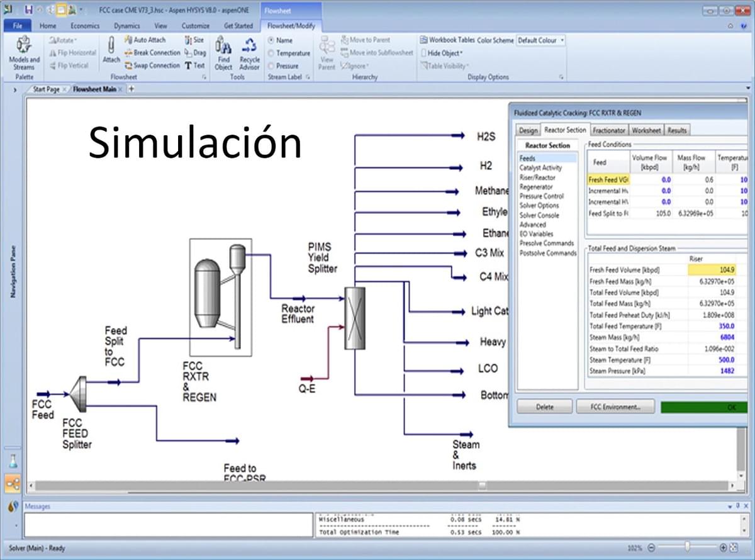Open Find Object binoculars tool
Viewport: 755px width, 560px height.
(x=223, y=53)
